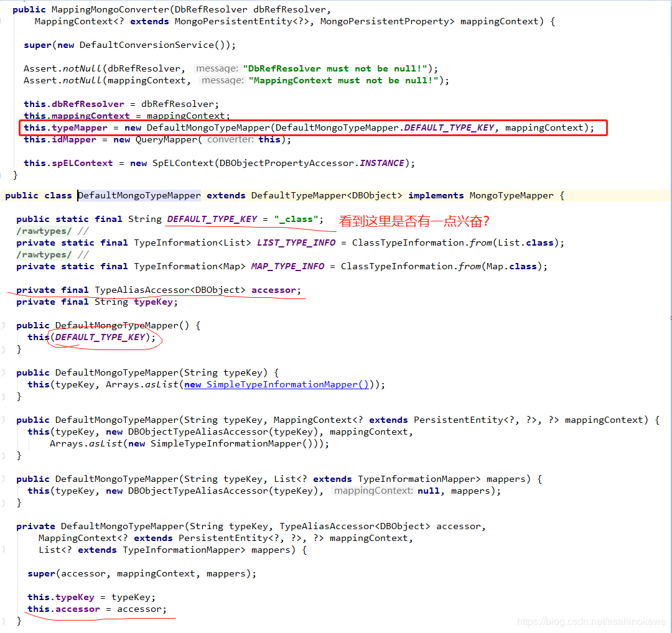The height and width of the screenshot is (633, 672).
Task: Select the DEFAULT_TYPE_KEY constant in its String declaration
Action: [x=212, y=219]
